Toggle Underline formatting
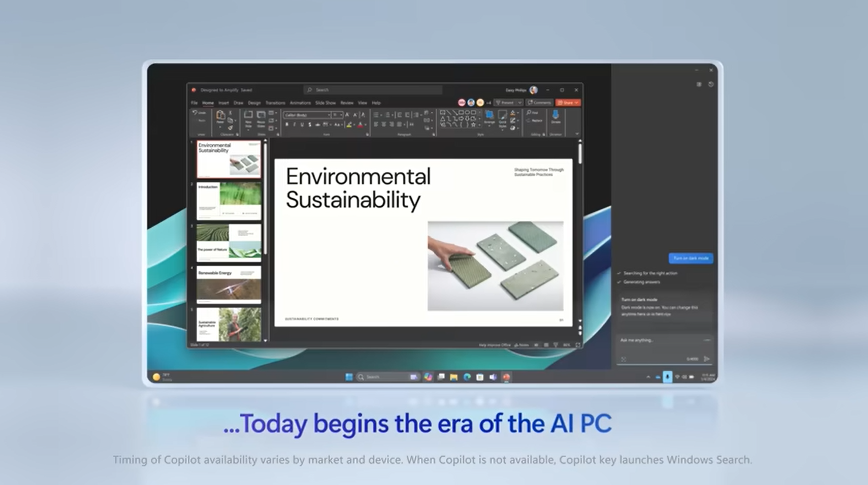The height and width of the screenshot is (485, 868). coord(302,125)
